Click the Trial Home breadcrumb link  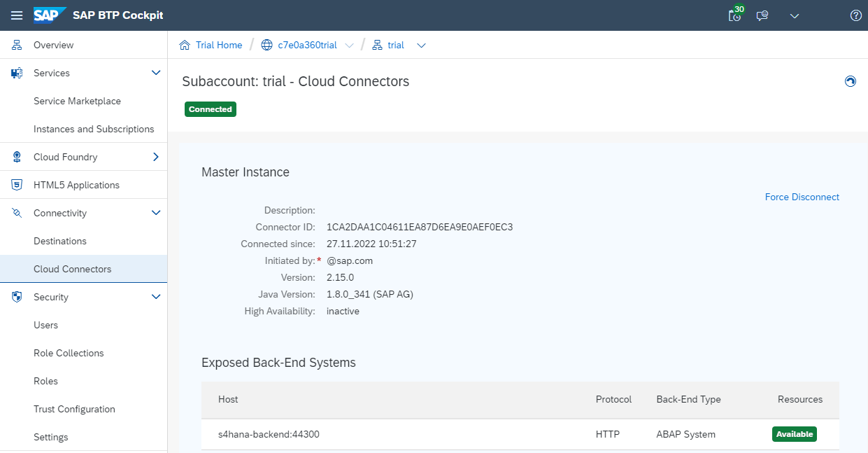point(219,45)
